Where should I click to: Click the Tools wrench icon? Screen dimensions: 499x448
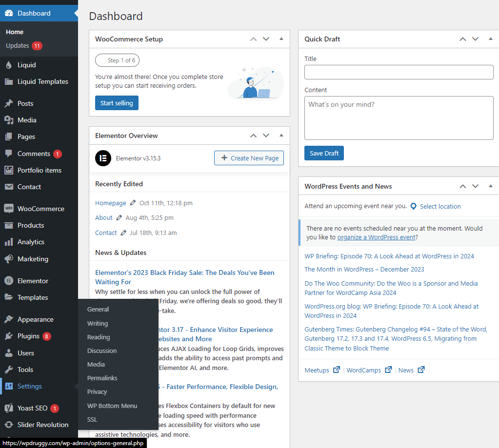[9, 370]
